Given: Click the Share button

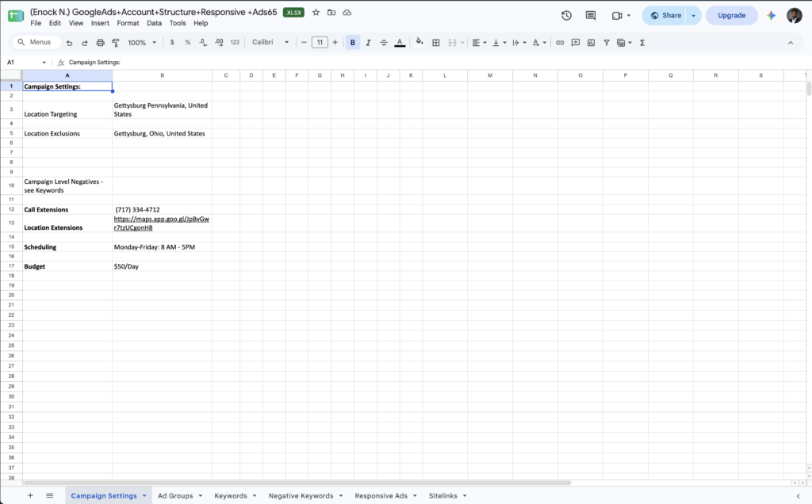Looking at the screenshot, I should [x=665, y=16].
